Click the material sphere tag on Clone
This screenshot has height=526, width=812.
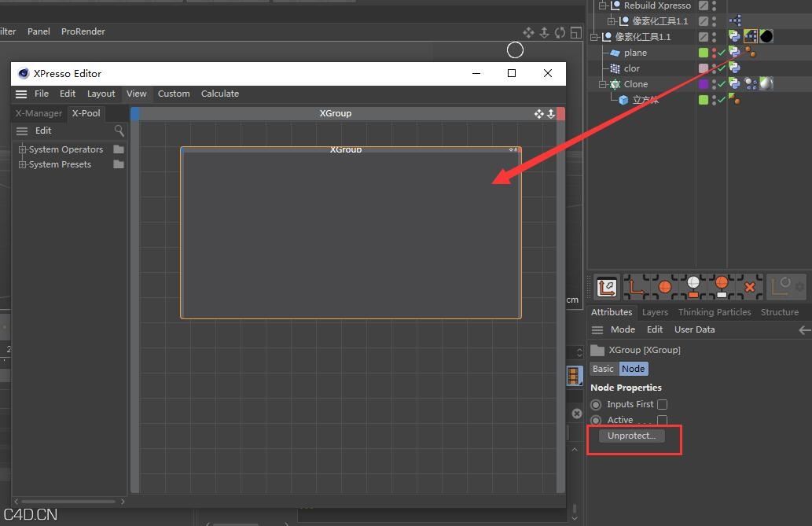click(766, 84)
